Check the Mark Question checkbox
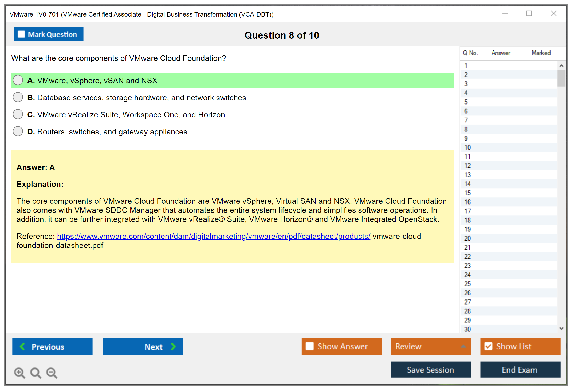Image resolution: width=574 pixels, height=392 pixels. tap(21, 34)
